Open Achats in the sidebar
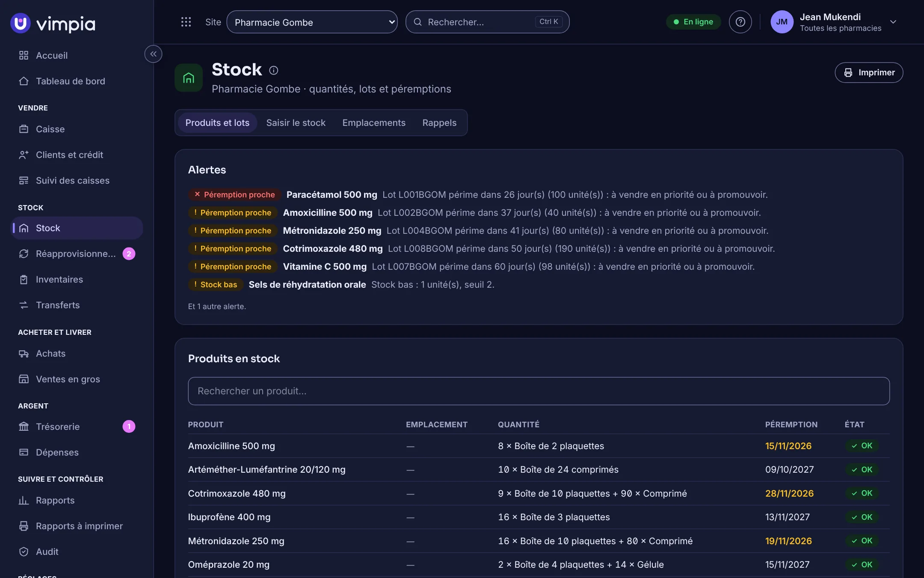This screenshot has width=924, height=578. coord(77,353)
